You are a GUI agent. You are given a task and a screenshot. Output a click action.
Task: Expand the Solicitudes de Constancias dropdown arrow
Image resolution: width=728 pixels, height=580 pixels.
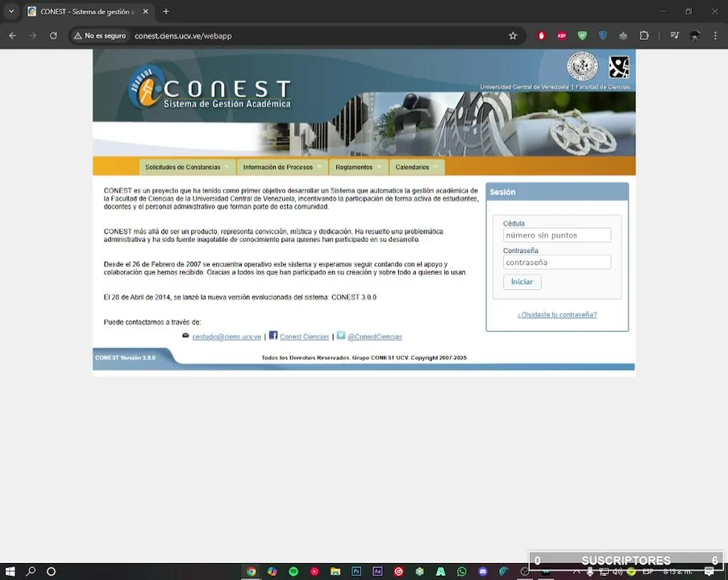tap(227, 167)
